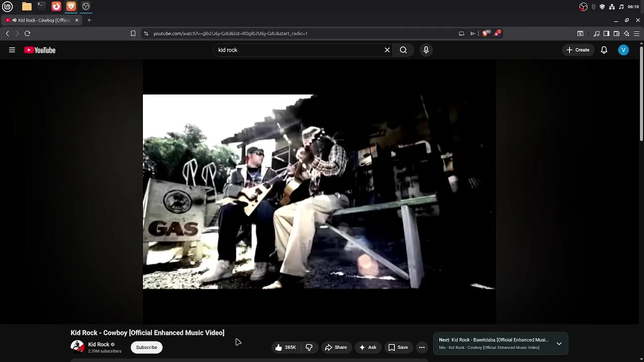
Task: Click the Create button
Action: click(578, 50)
